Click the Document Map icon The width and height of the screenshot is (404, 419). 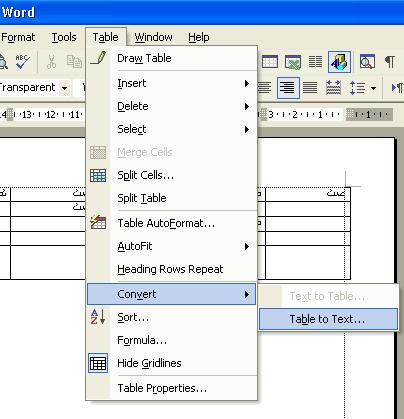coord(367,62)
